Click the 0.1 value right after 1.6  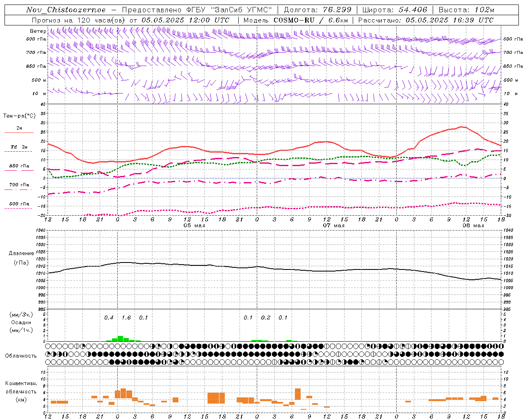(x=143, y=318)
